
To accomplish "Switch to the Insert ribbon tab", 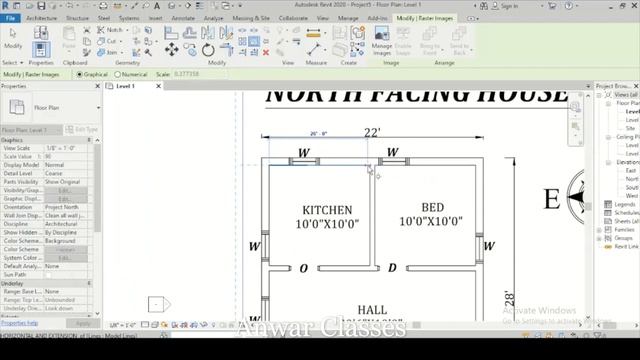I will click(x=155, y=18).
